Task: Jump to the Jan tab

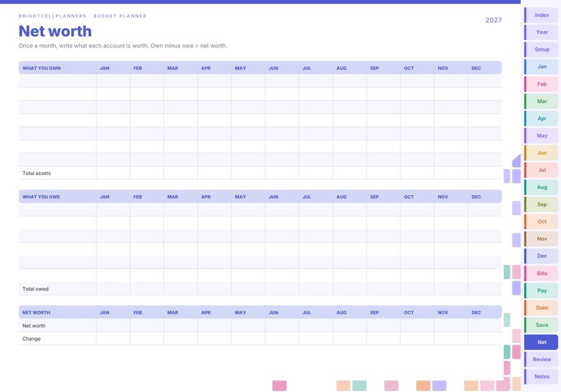Action: [541, 66]
